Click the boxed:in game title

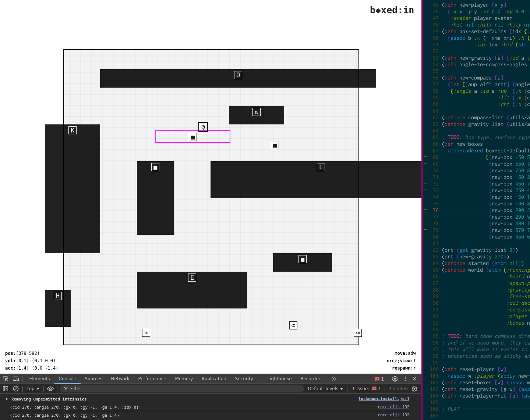coord(392,10)
